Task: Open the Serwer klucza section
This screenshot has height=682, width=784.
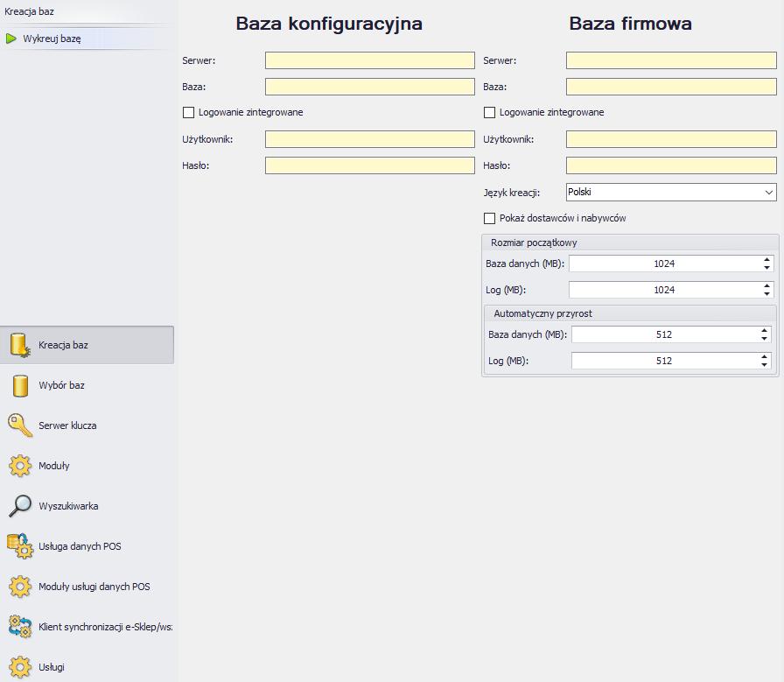Action: [87, 425]
